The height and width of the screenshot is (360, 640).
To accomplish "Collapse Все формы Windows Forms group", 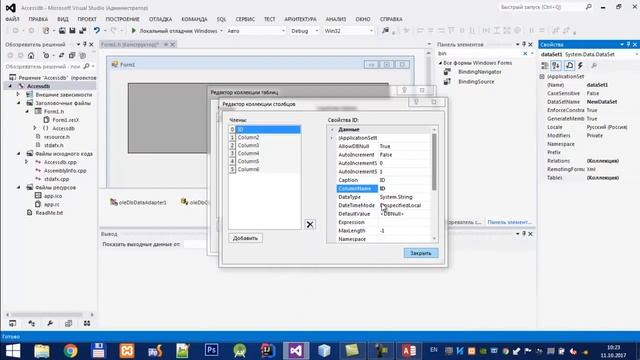I will [440, 63].
